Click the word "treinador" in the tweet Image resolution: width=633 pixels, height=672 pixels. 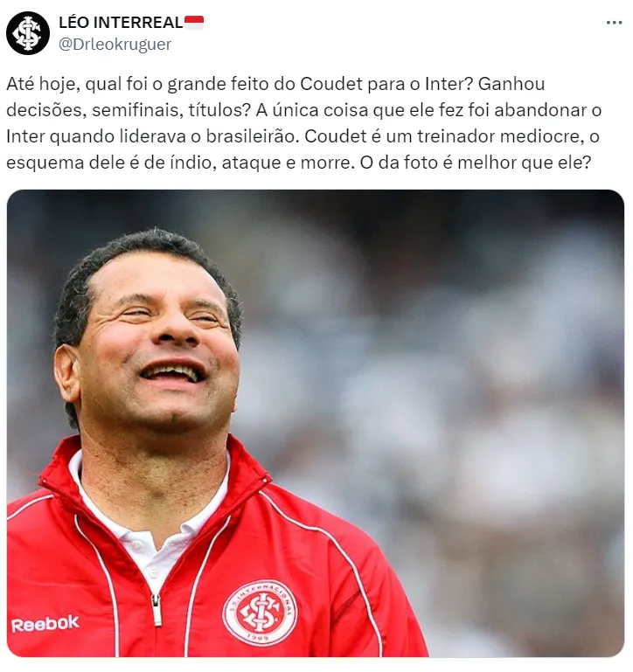[x=455, y=135]
